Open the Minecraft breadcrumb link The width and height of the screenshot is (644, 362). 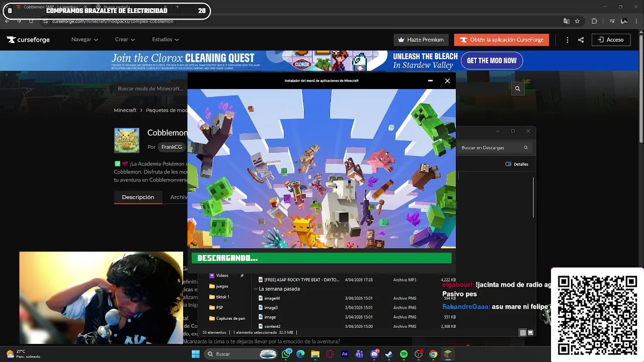(125, 110)
